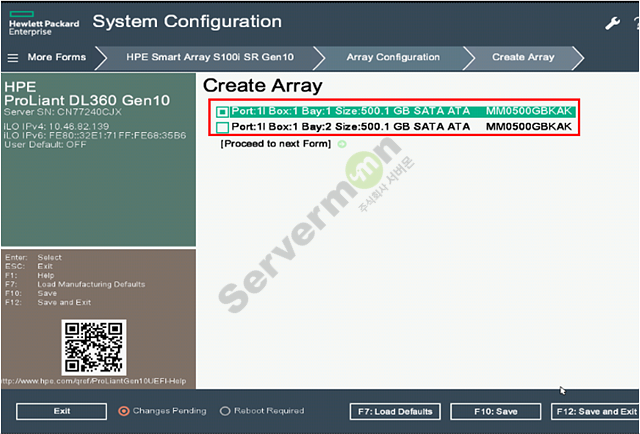This screenshot has width=640, height=434.
Task: Click the Exit button
Action: (62, 412)
